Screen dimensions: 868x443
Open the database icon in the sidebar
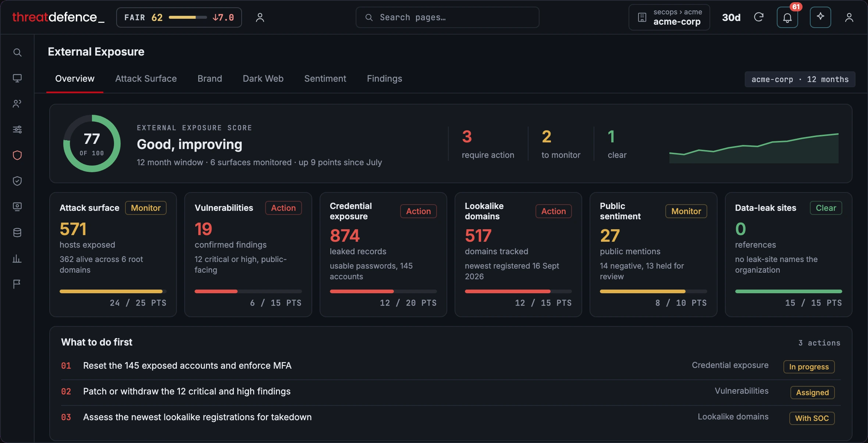17,233
